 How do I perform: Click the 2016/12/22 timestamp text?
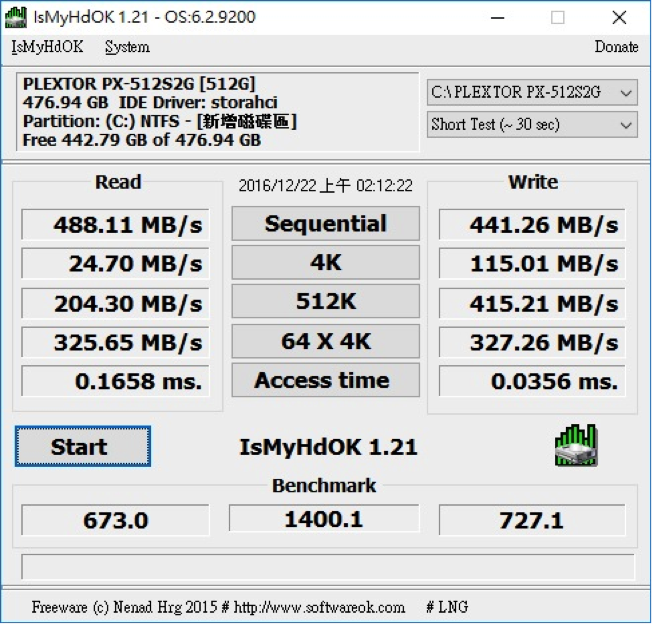pos(326,185)
